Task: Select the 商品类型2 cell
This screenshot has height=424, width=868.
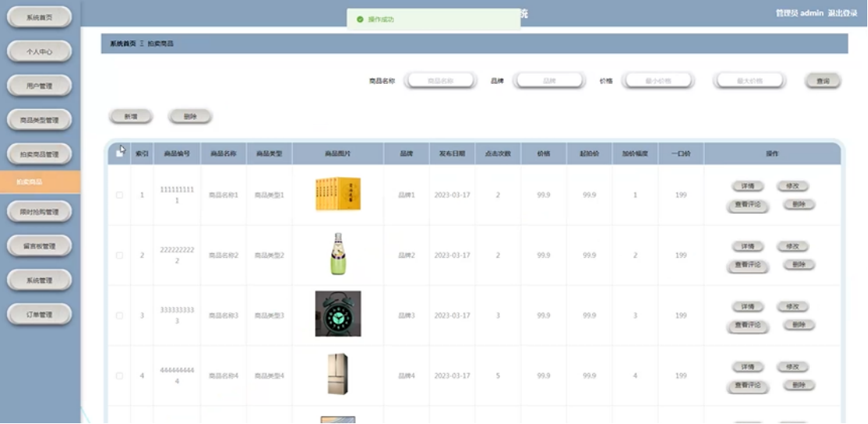Action: (x=269, y=255)
